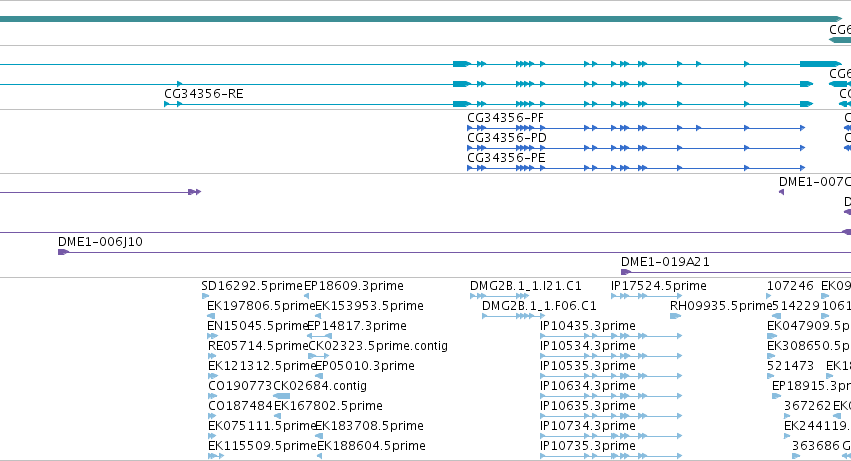Click the double purple arrowhead ending the purple line
851x461 pixels.
(194, 192)
